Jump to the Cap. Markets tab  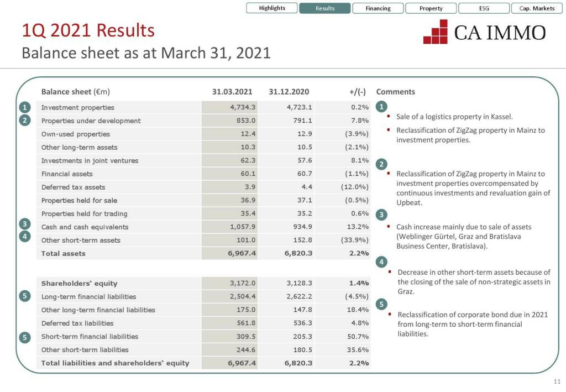537,8
